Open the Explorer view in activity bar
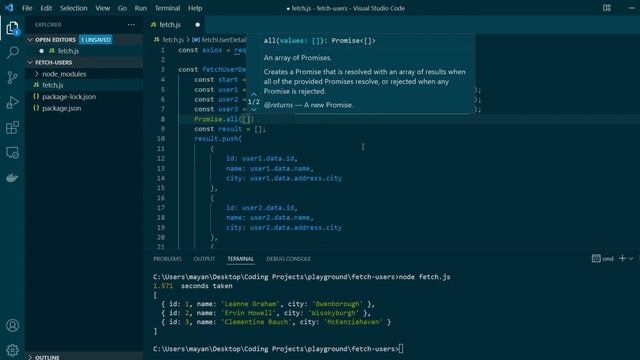Image resolution: width=640 pixels, height=360 pixels. tap(12, 28)
